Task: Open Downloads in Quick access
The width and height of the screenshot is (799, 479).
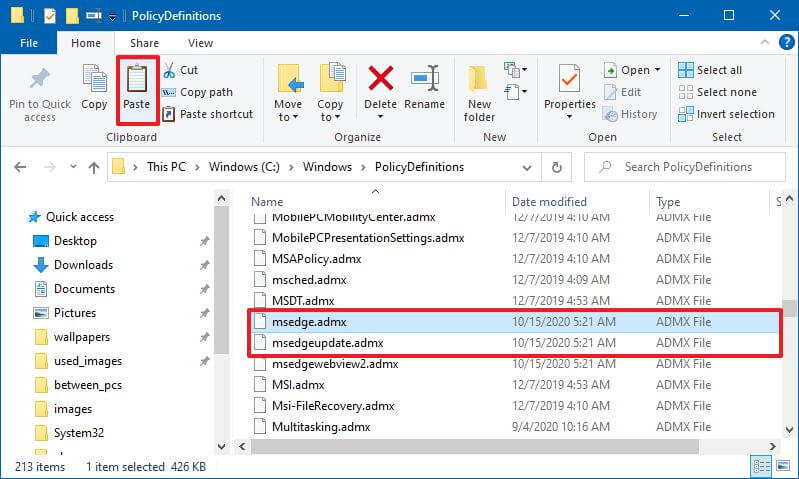Action: pyautogui.click(x=83, y=265)
